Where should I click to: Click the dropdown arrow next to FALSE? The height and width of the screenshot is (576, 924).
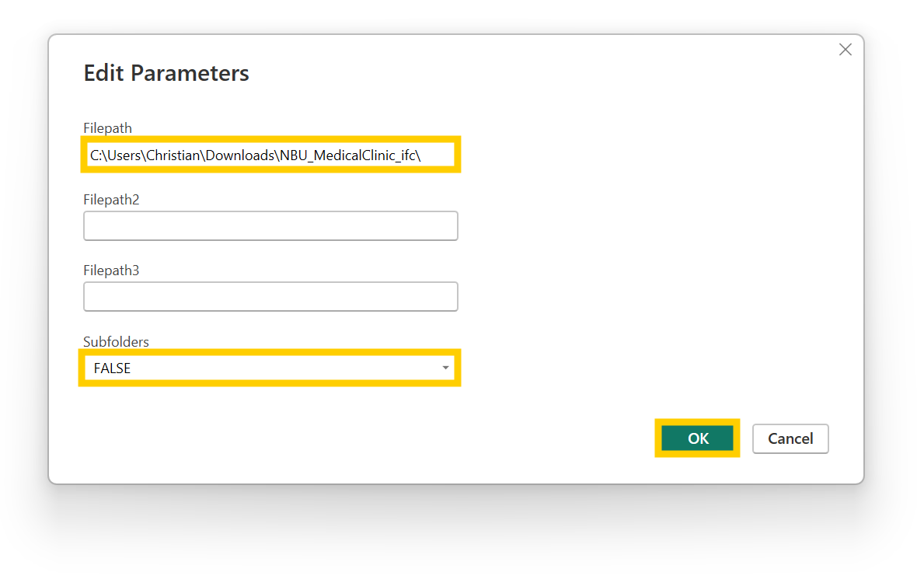click(445, 368)
